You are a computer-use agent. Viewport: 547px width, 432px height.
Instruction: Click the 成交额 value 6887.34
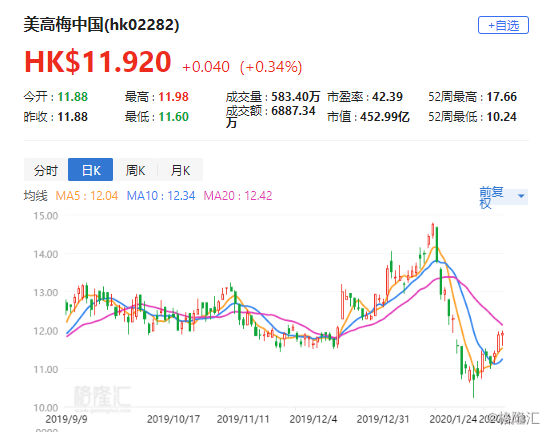293,111
